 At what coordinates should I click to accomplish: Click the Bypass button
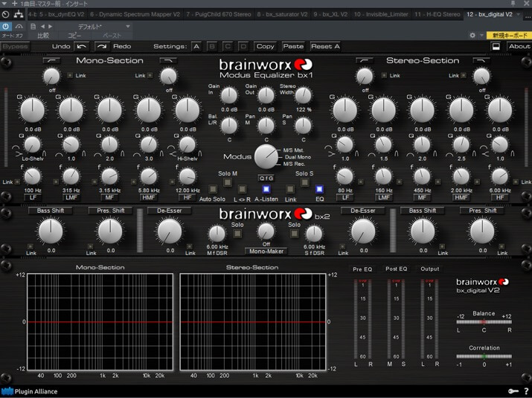click(x=15, y=46)
